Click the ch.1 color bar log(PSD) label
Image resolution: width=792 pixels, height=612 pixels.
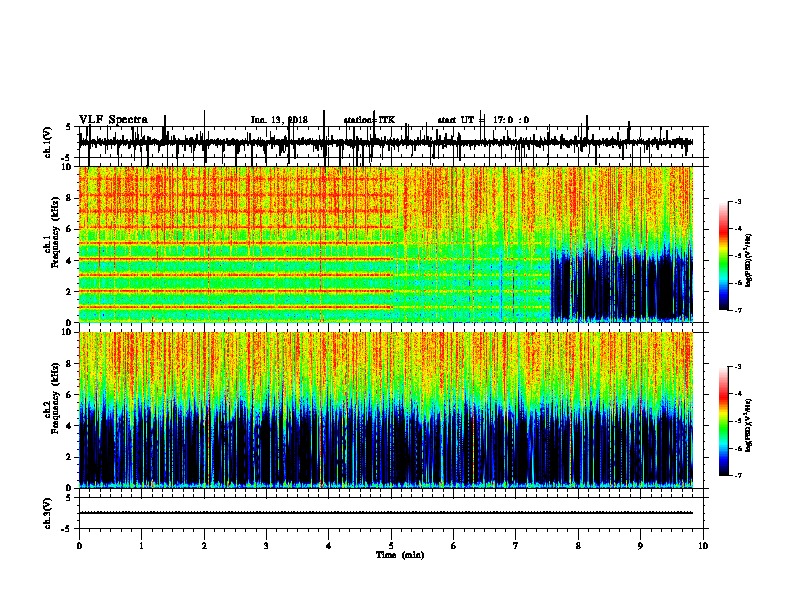[749, 260]
